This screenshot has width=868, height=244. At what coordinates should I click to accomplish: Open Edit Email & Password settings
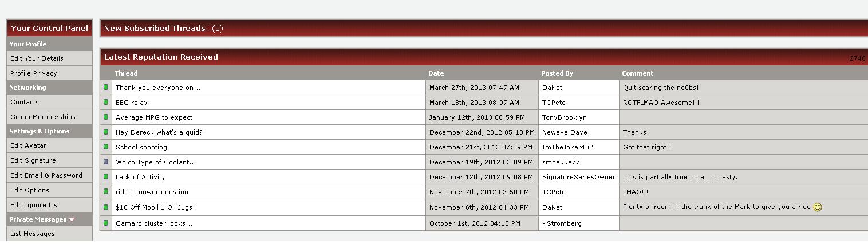(x=46, y=175)
